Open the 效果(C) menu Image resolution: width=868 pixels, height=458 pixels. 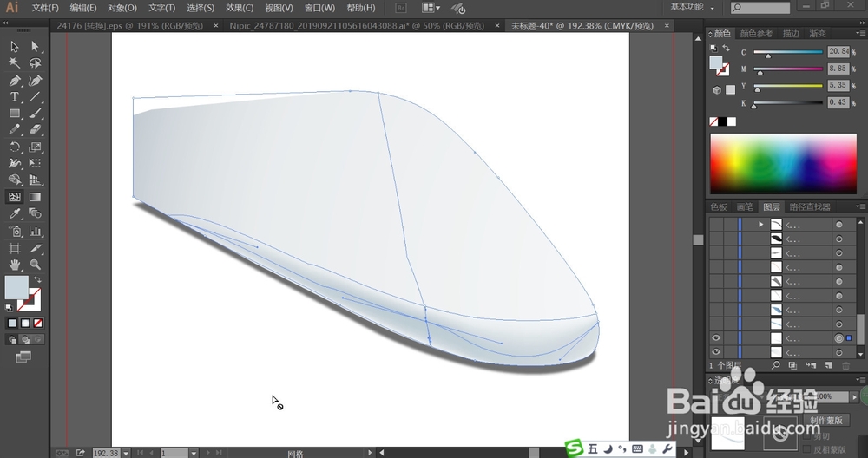click(240, 8)
